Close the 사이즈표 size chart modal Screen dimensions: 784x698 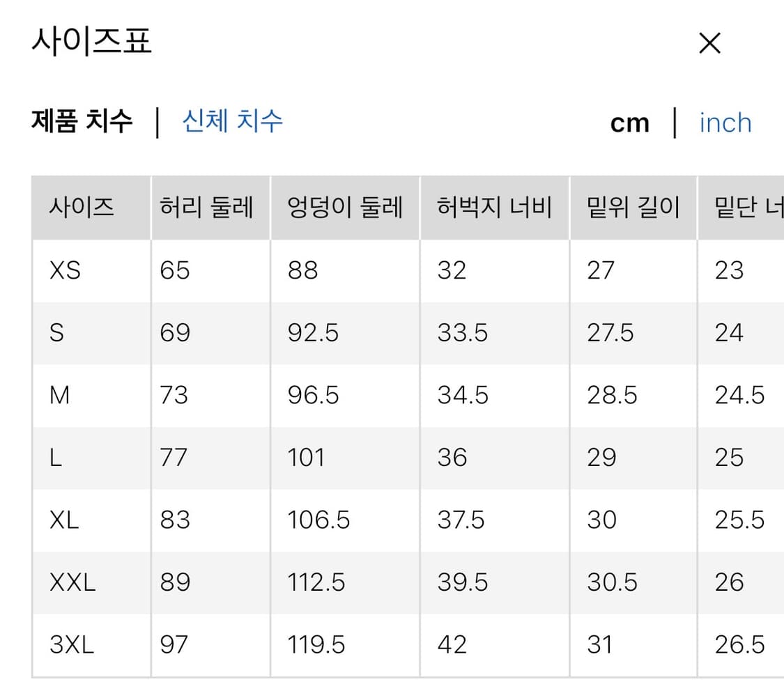pyautogui.click(x=709, y=43)
